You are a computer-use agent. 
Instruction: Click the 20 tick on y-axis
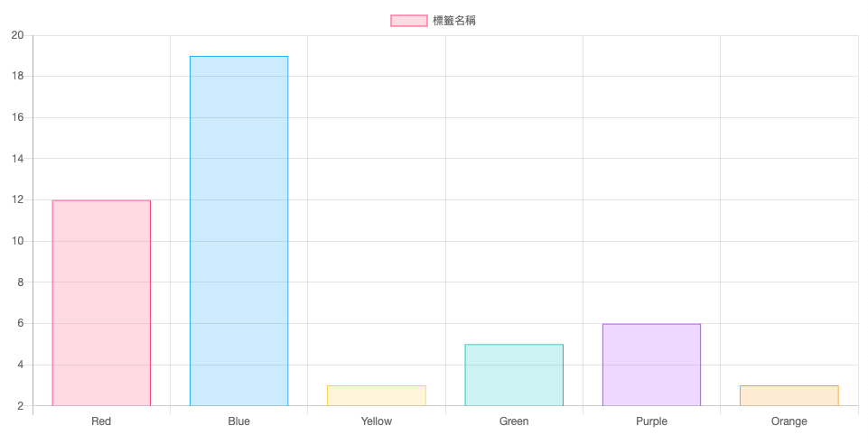(x=18, y=35)
